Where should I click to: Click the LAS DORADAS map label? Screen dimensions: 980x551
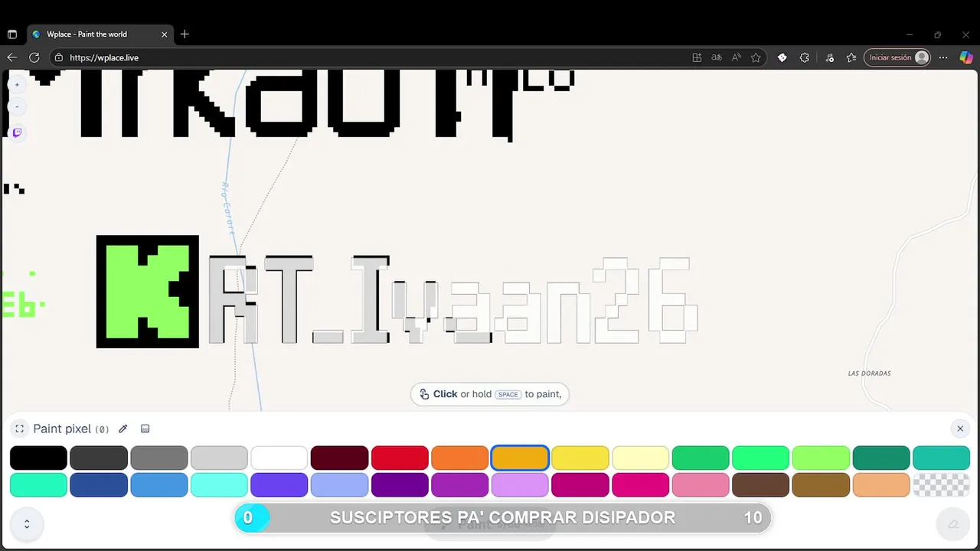tap(870, 373)
